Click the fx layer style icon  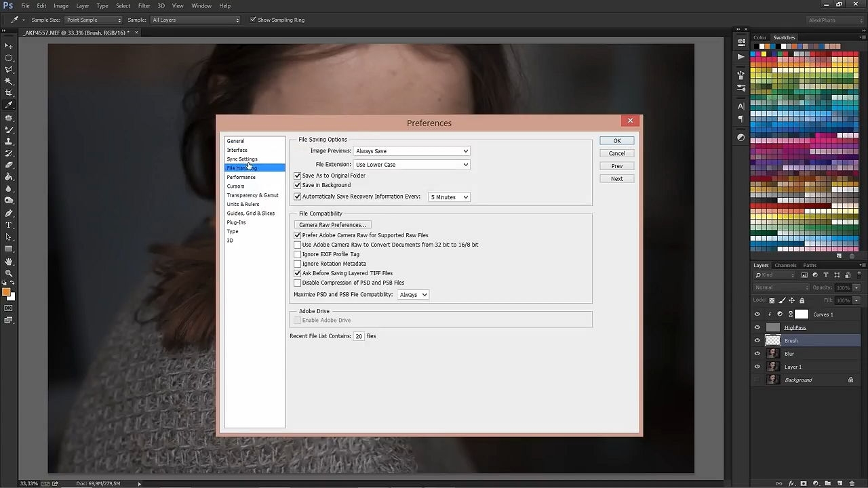click(791, 483)
